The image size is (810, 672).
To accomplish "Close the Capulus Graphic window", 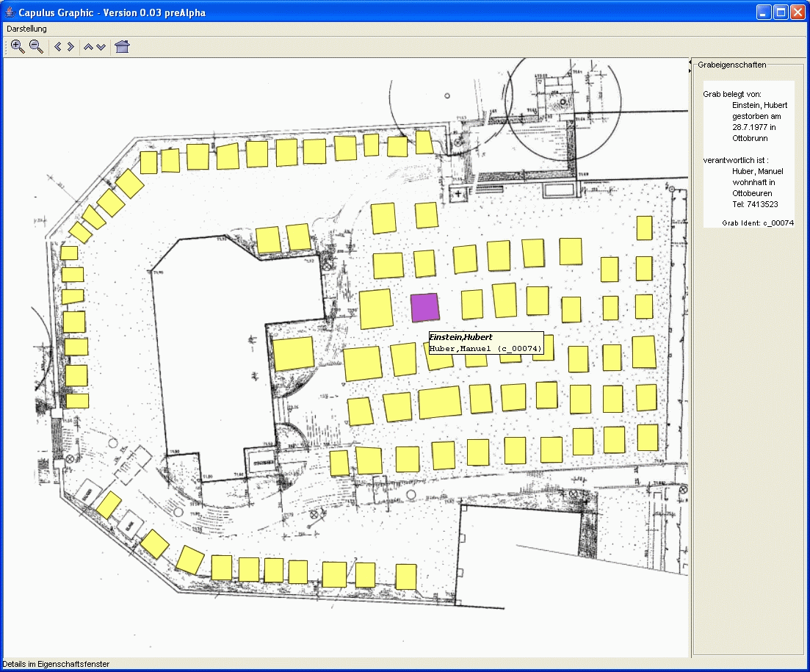I will tap(798, 12).
